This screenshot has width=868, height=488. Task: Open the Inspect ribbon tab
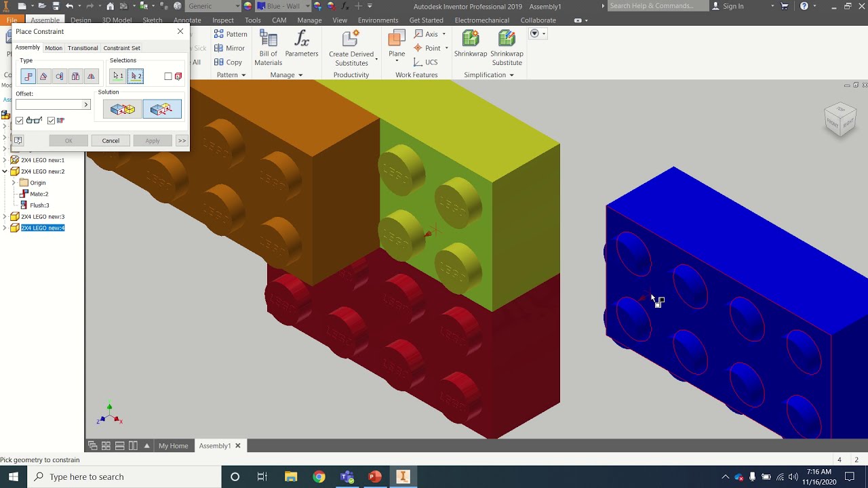(x=223, y=20)
